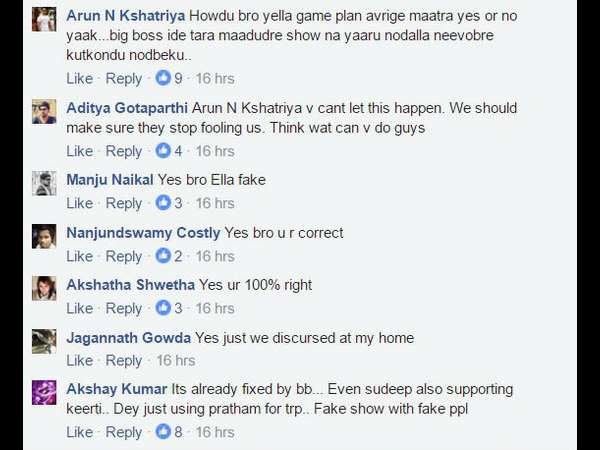Viewport: 600px width, 450px height.
Task: Click the thumbs-up icon on Akshatha Shwetha's comment
Action: click(x=162, y=308)
